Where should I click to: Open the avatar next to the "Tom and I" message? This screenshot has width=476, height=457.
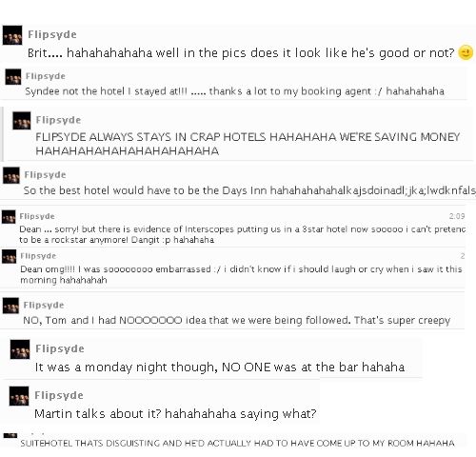coord(10,306)
